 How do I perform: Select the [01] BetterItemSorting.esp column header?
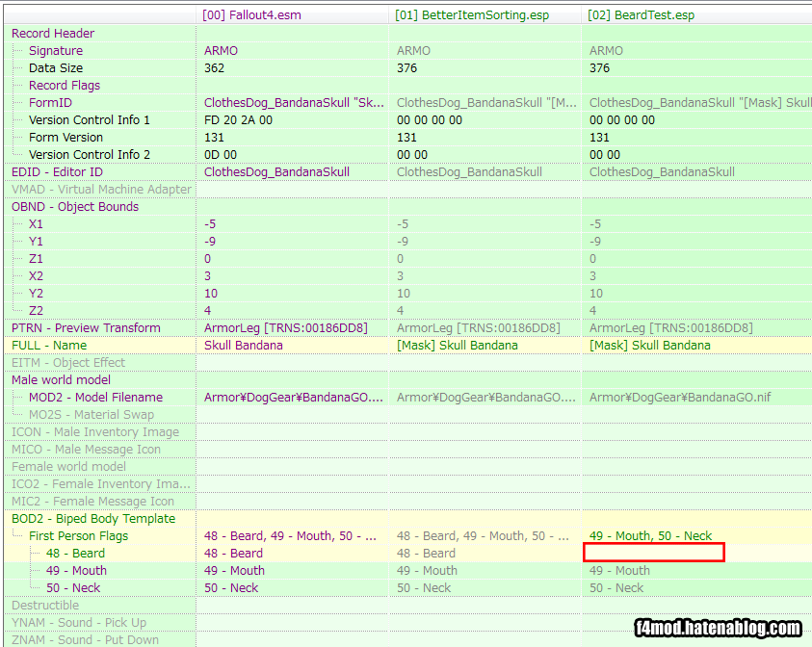485,15
